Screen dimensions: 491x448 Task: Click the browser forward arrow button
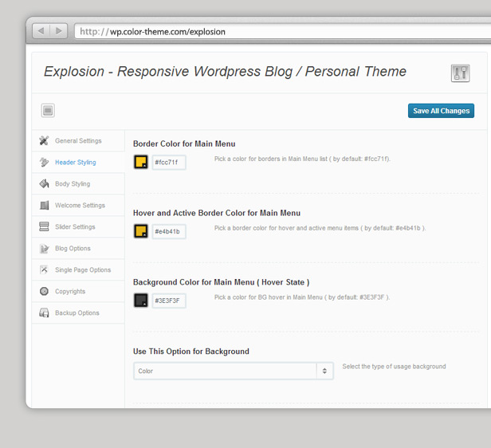(x=58, y=31)
